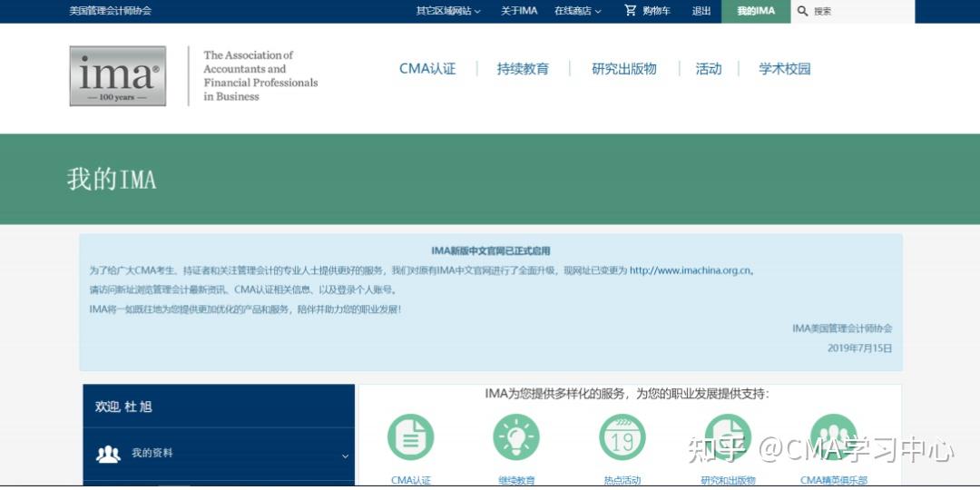Image resolution: width=980 pixels, height=490 pixels.
Task: Click the IMA美国管理会计师协会 notice signature
Action: point(842,328)
